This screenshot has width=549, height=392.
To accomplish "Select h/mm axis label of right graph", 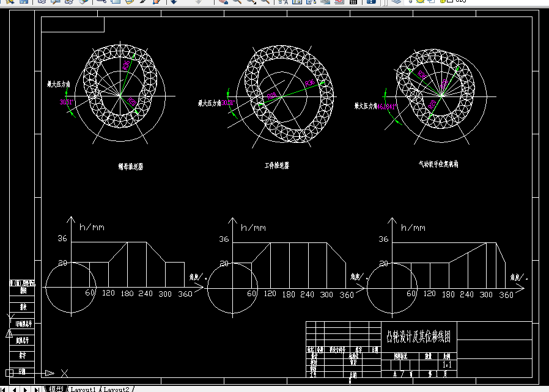I will pyautogui.click(x=413, y=228).
